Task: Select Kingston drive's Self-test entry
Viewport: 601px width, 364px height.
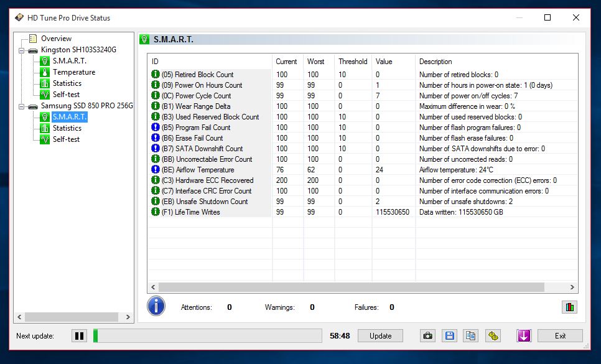Action: click(66, 95)
